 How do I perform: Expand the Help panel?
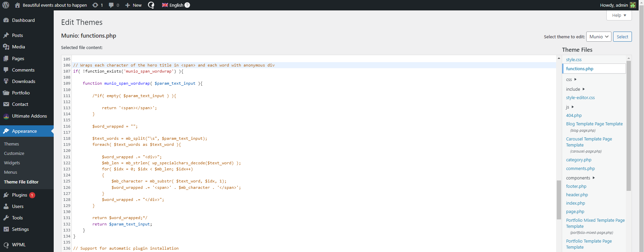[x=619, y=15]
